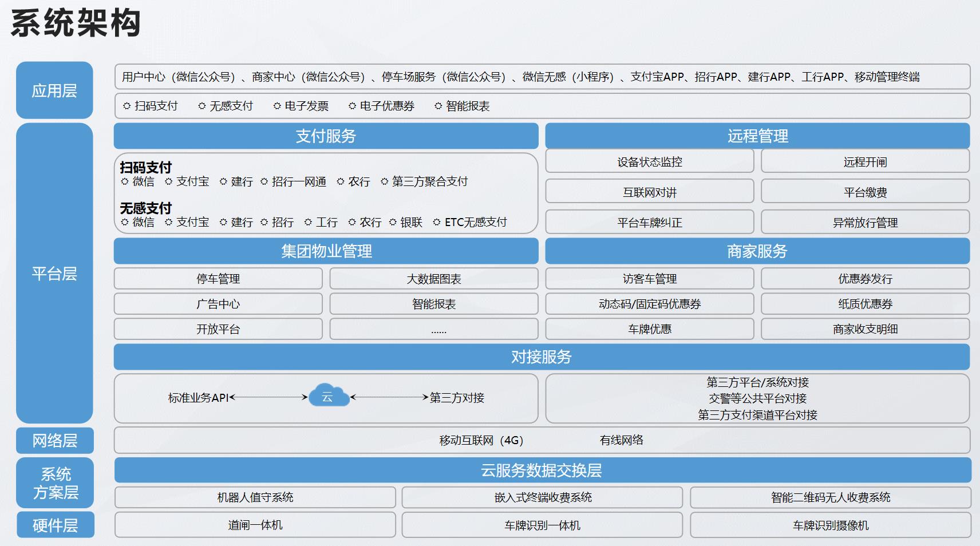This screenshot has width=980, height=546.
Task: Click the 第三方对接 label
Action: tap(457, 397)
